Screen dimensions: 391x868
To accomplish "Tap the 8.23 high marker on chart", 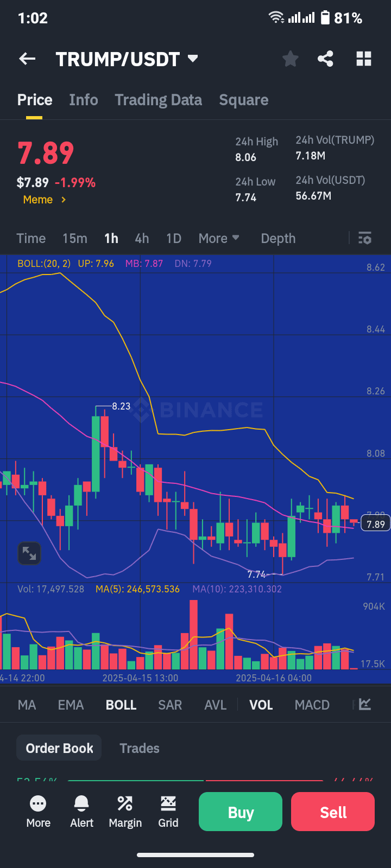I will click(x=121, y=406).
